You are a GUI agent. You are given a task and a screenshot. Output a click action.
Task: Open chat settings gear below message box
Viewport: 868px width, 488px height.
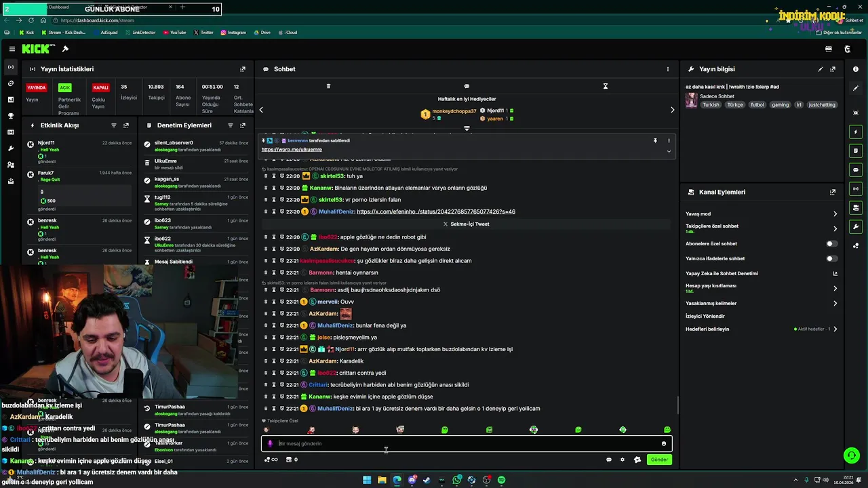pos(623,460)
